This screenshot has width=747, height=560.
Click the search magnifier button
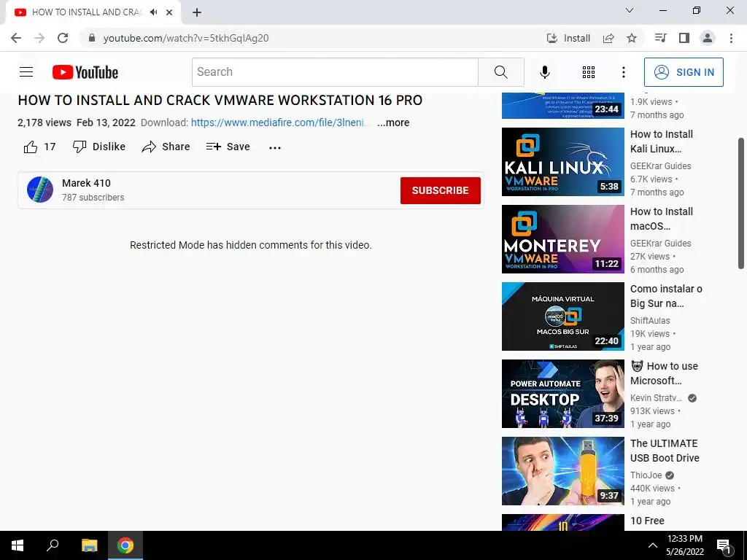tap(500, 72)
